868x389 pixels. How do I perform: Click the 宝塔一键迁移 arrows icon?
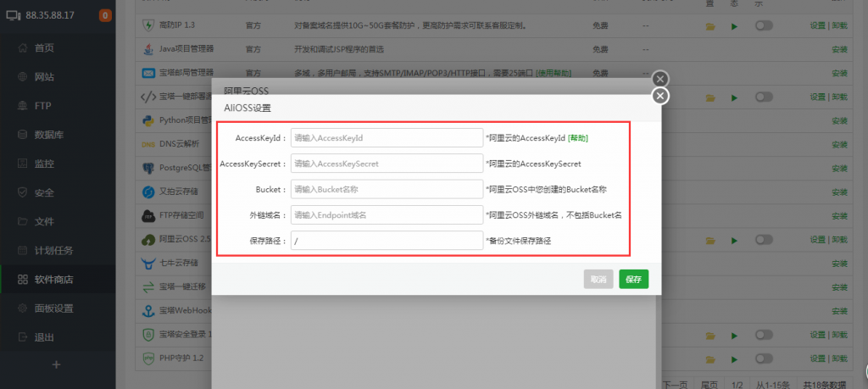click(148, 287)
